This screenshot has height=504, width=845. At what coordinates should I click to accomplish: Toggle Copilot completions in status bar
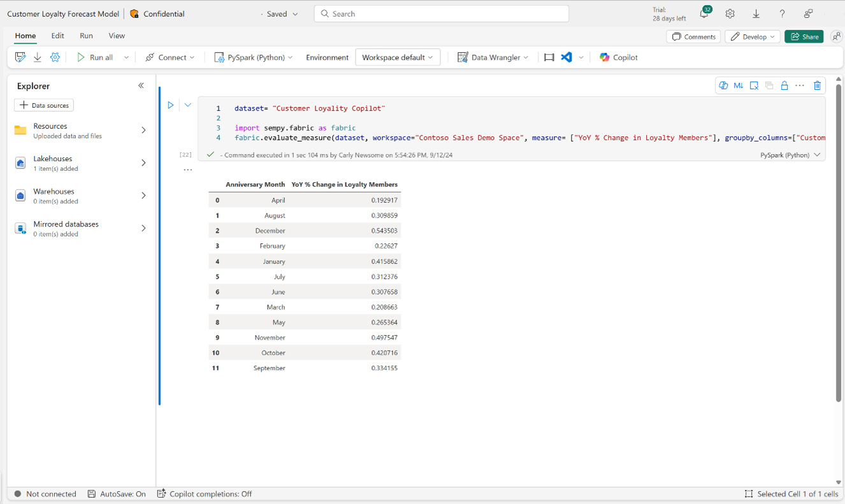tap(205, 494)
